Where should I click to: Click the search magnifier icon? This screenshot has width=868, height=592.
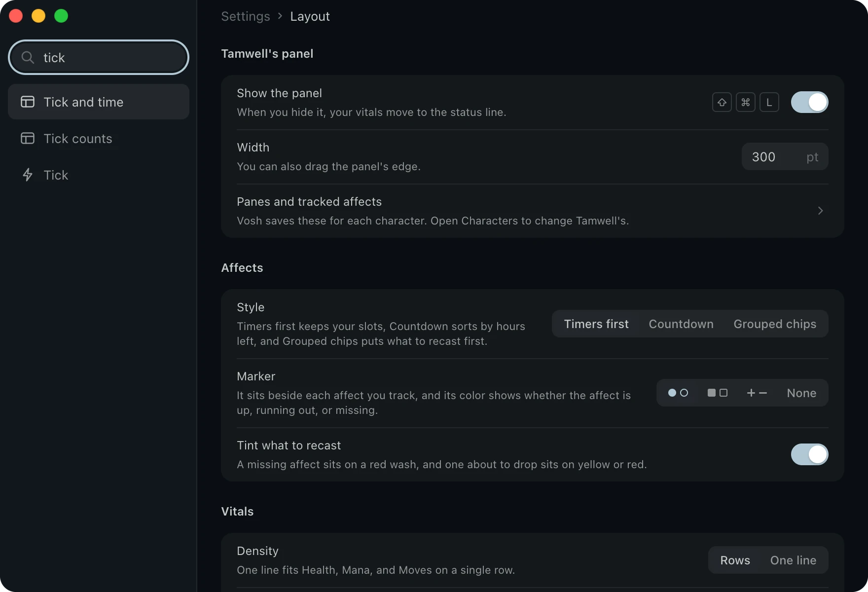point(28,58)
